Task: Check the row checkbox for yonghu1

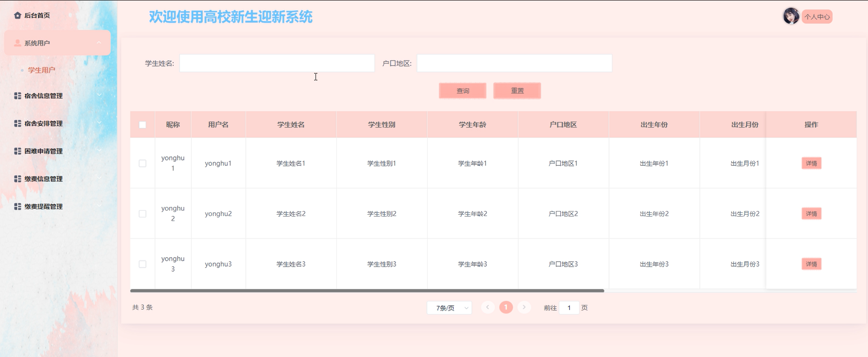Action: [x=142, y=163]
